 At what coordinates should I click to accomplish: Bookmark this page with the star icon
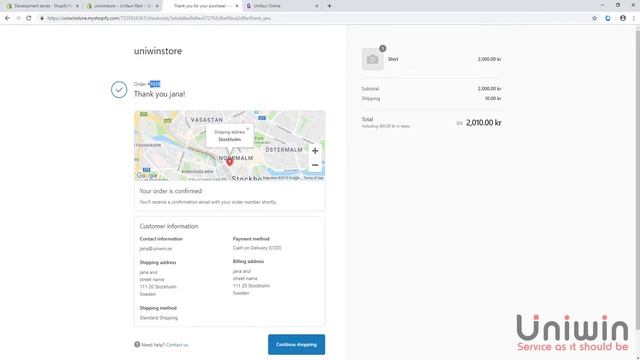594,18
